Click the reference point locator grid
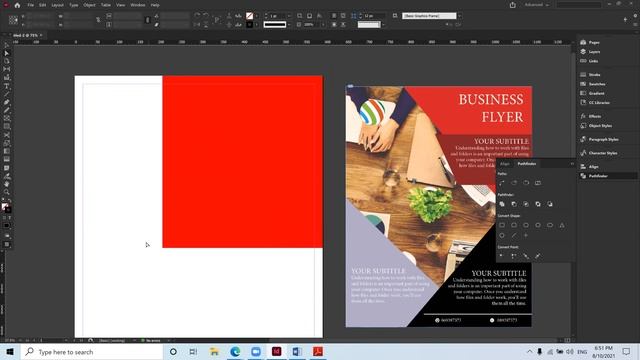 pyautogui.click(x=13, y=20)
